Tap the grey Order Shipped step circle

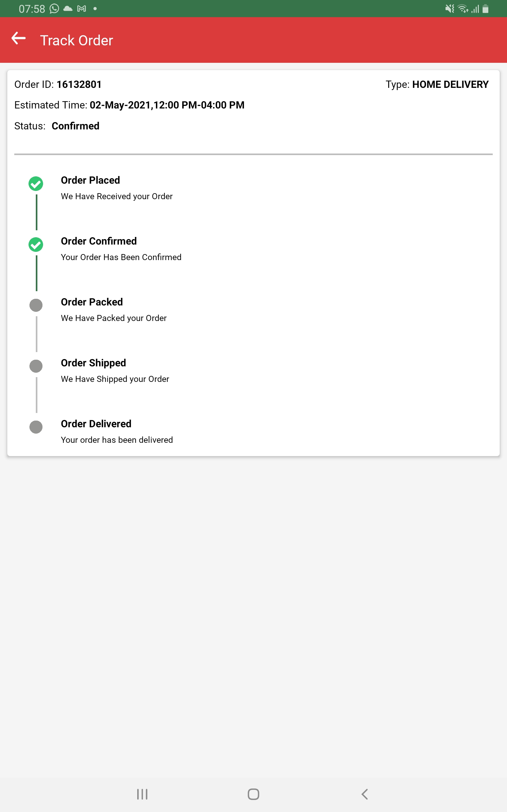(36, 366)
